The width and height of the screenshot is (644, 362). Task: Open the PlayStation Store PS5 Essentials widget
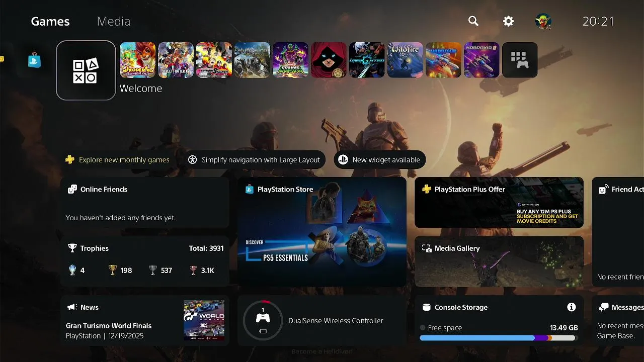click(322, 232)
